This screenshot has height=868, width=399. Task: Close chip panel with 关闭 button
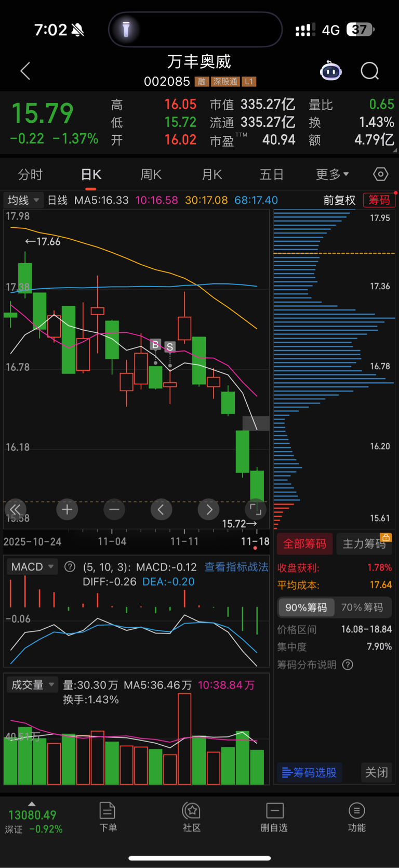tap(376, 772)
